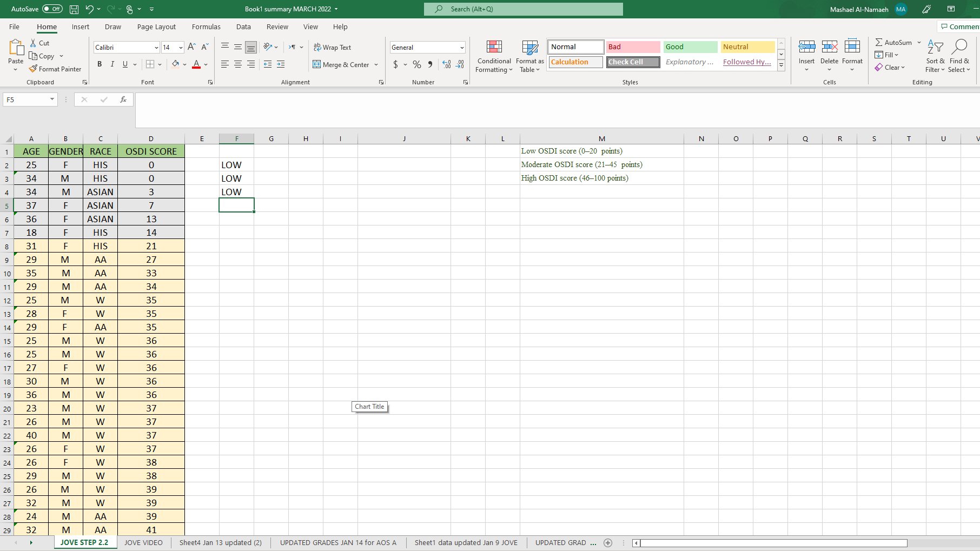
Task: Click the Percent Style icon
Action: point(416,64)
